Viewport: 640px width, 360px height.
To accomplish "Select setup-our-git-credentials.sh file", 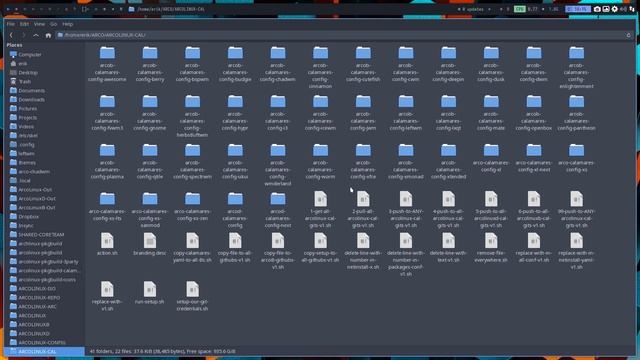I will click(192, 296).
